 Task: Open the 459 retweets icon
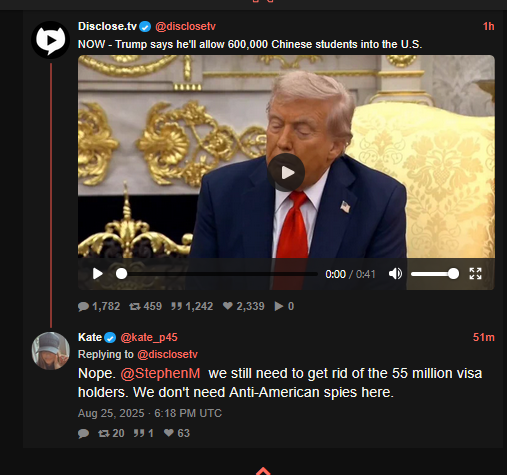coord(135,306)
